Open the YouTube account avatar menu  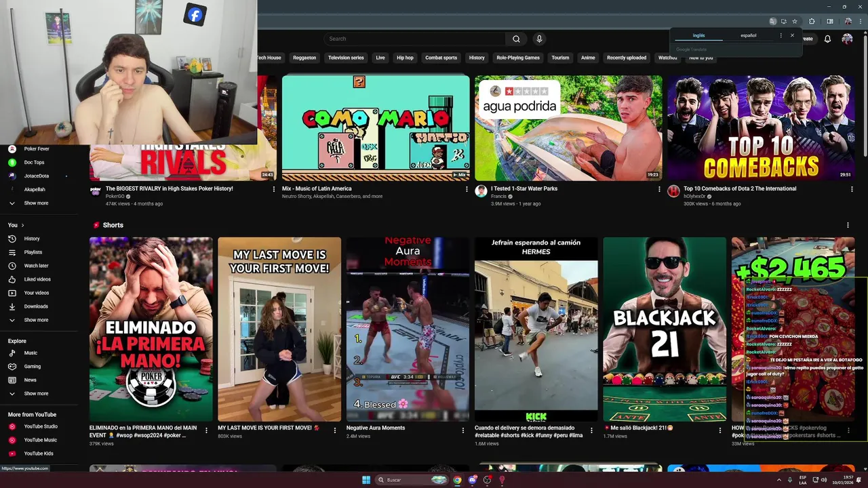click(847, 39)
